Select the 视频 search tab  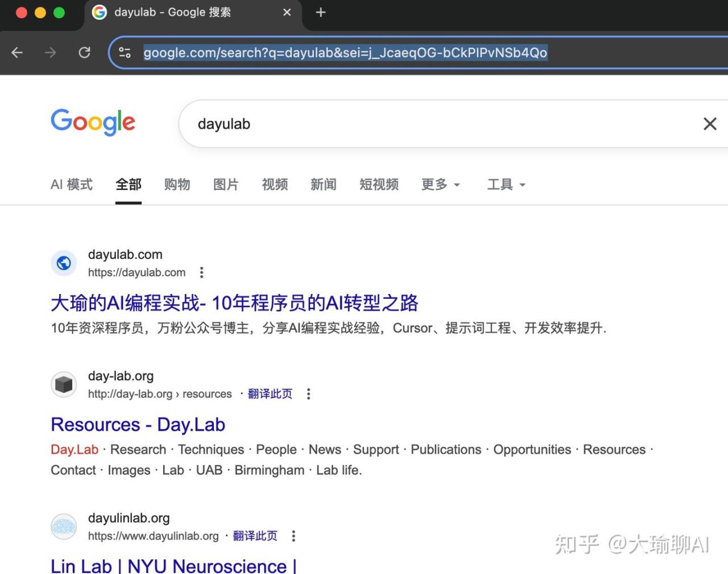pos(275,185)
